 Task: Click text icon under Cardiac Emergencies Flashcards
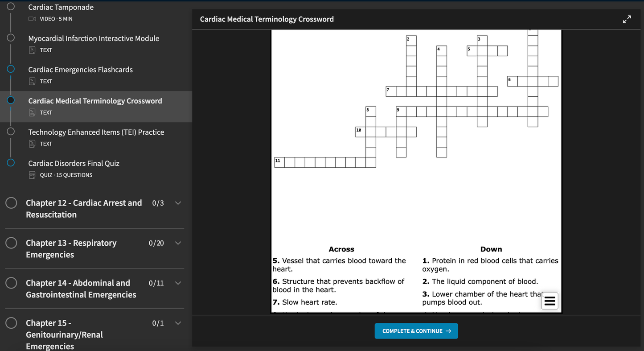32,81
